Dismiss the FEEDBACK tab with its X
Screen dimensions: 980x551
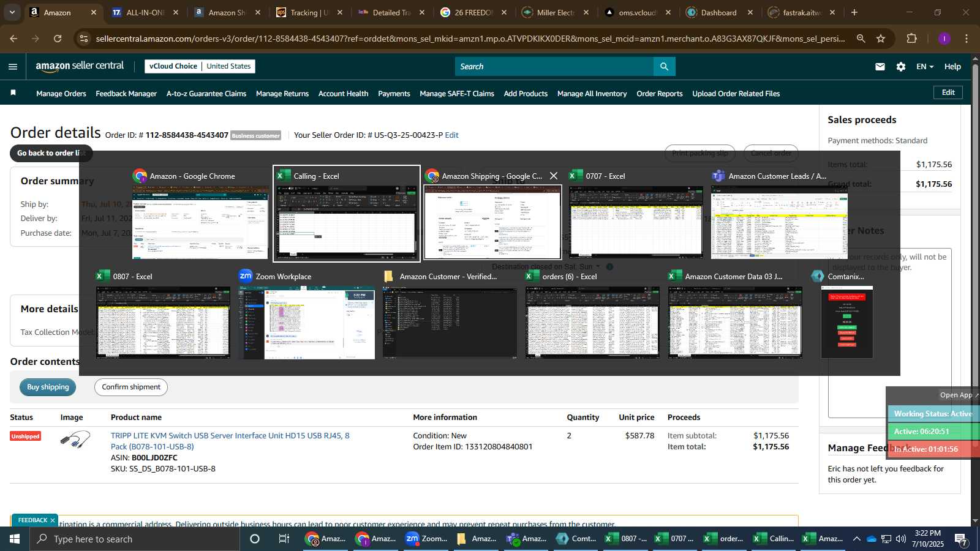(x=53, y=520)
